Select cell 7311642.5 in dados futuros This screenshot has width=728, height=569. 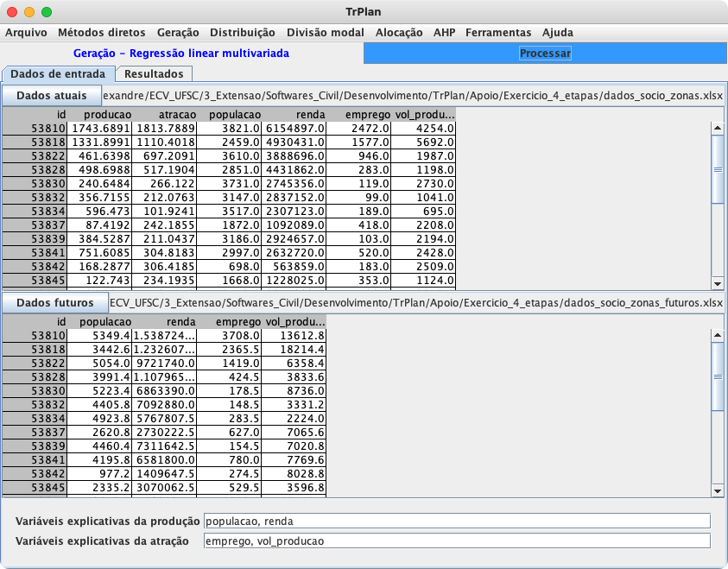164,446
